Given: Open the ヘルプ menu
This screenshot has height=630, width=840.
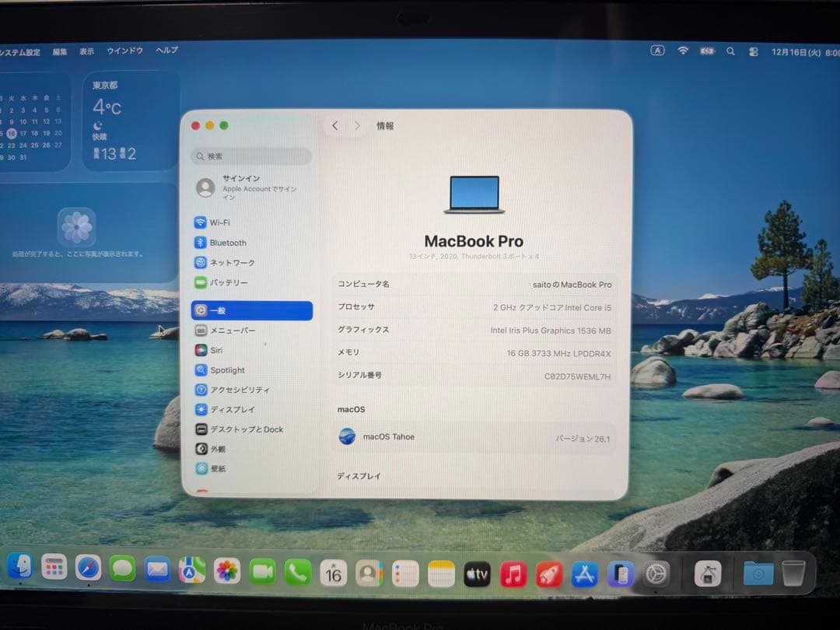Looking at the screenshot, I should (x=166, y=50).
